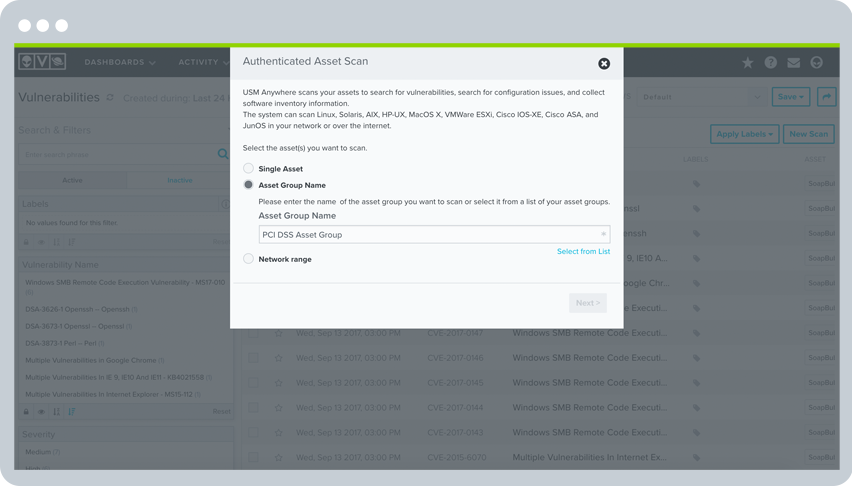This screenshot has width=852, height=489.
Task: Open the envelope messages icon
Action: [x=794, y=63]
